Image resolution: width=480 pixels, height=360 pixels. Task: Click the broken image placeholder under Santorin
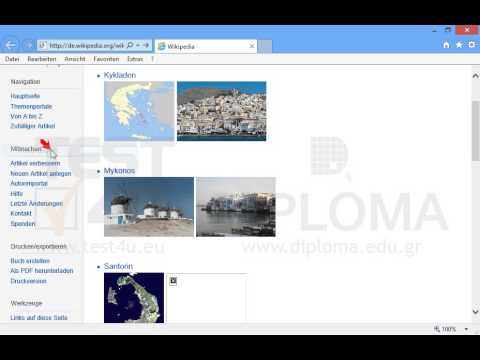[206, 298]
